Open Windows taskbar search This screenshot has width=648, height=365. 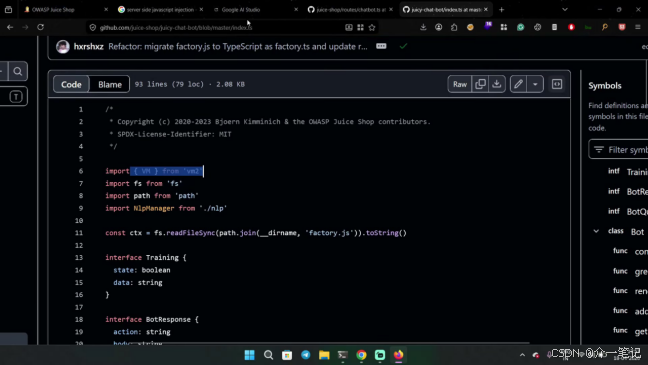[268, 355]
